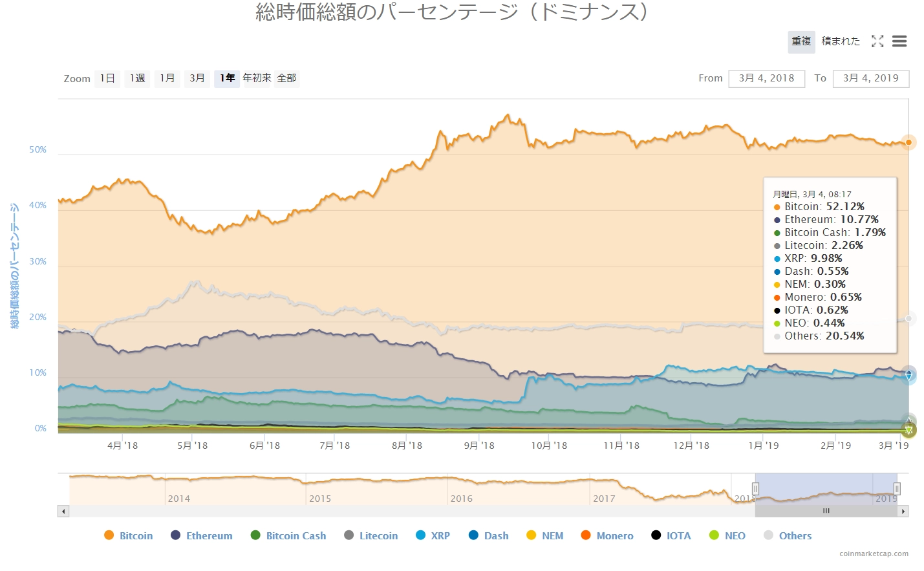Toggle Bitcoin Cash legend marker
This screenshot has width=924, height=571.
(x=255, y=535)
